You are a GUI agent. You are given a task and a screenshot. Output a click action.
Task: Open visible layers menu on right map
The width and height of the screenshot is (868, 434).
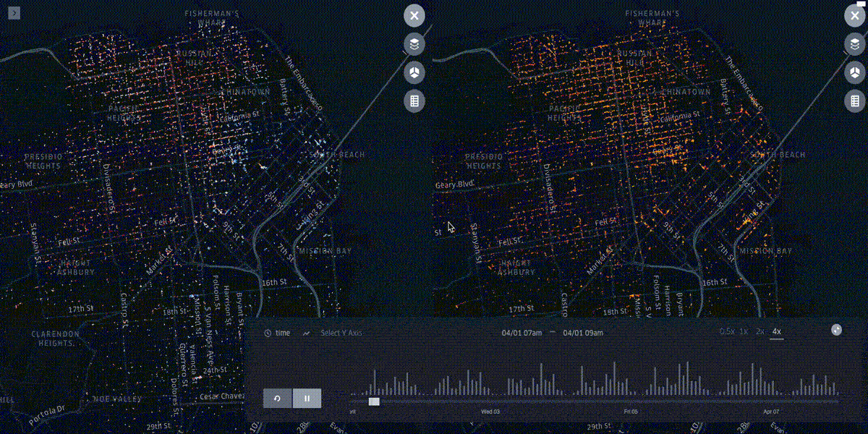[855, 44]
